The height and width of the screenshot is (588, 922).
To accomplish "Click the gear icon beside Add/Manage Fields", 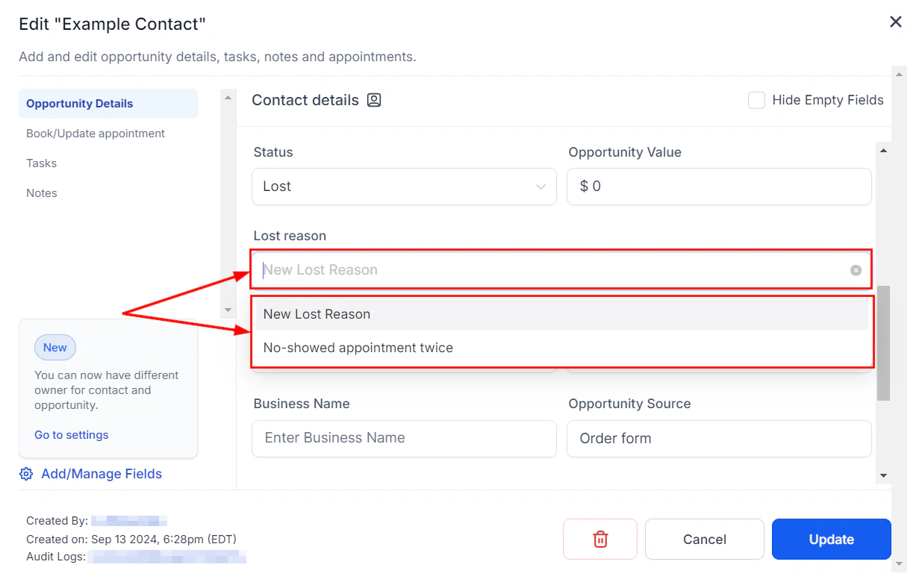I will click(x=26, y=474).
